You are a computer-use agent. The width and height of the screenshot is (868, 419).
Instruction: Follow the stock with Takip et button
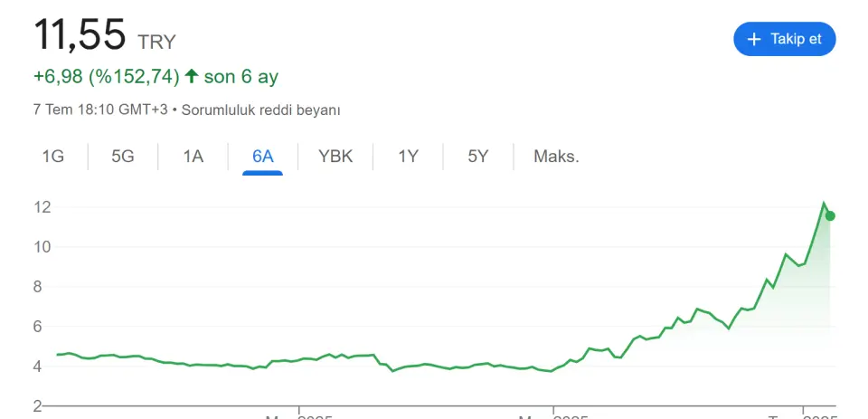tap(785, 39)
